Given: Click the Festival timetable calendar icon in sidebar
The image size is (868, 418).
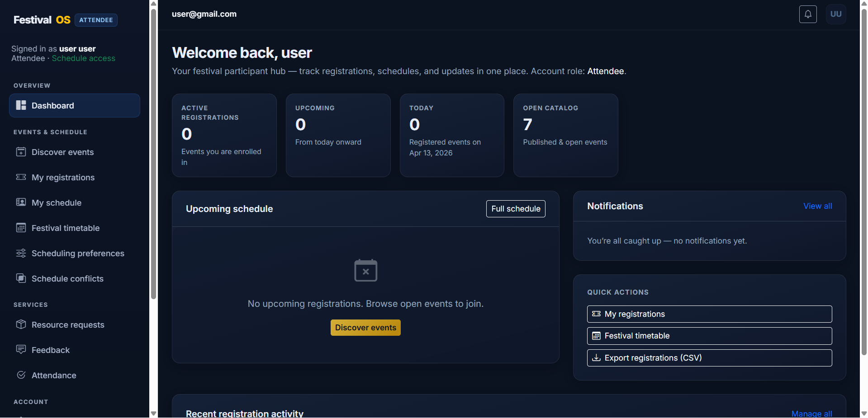Looking at the screenshot, I should coord(21,228).
